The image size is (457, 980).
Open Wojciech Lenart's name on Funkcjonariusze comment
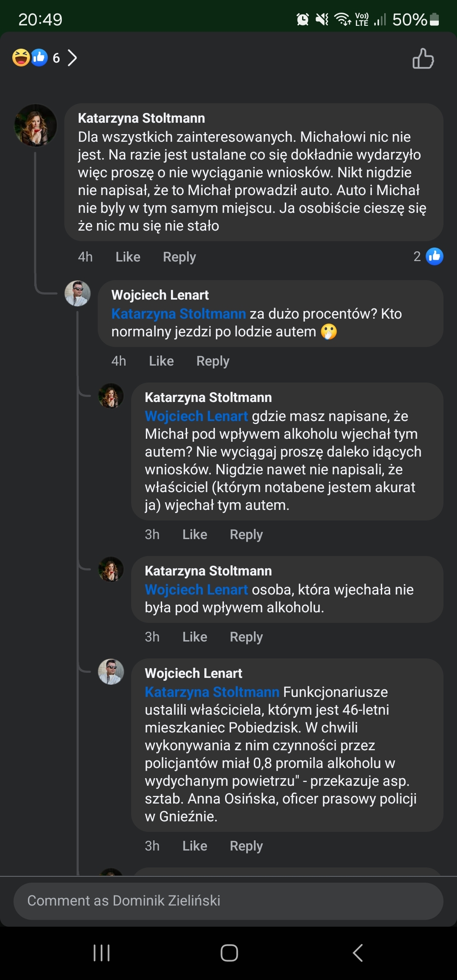[193, 673]
